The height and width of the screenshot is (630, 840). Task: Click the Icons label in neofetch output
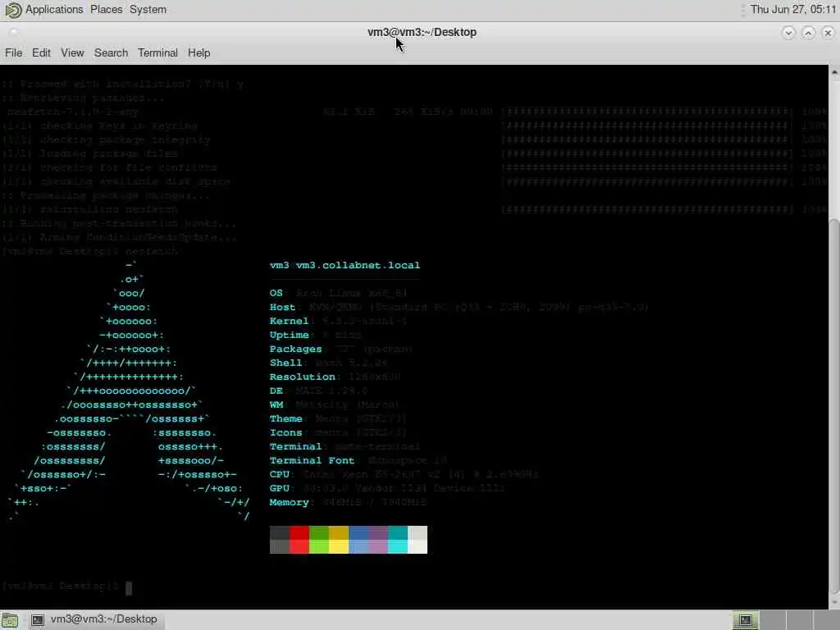[x=285, y=432]
